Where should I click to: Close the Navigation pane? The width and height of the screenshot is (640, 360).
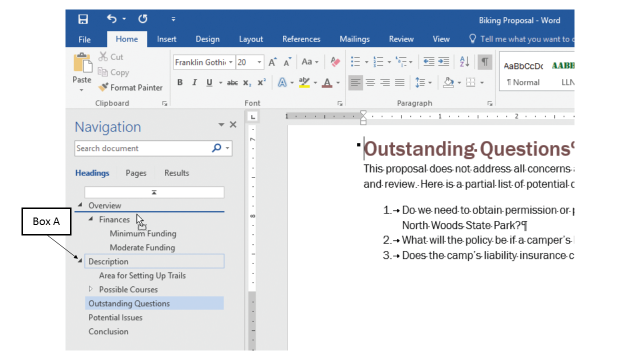click(233, 124)
